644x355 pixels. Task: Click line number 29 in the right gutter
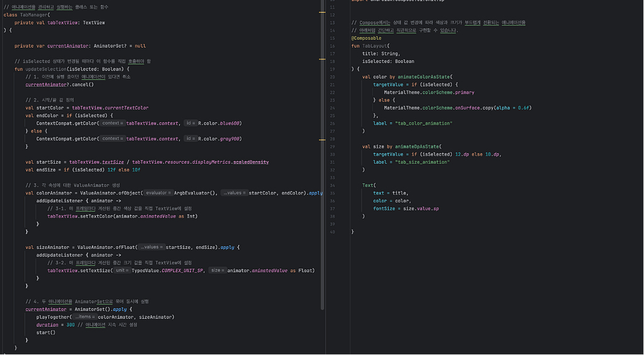point(332,147)
